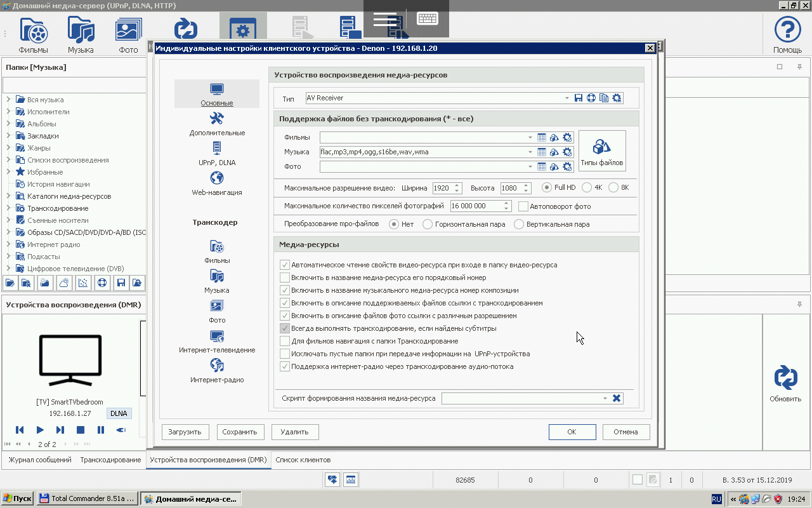
Task: Toggle including ordinal number in media title
Action: [x=285, y=277]
